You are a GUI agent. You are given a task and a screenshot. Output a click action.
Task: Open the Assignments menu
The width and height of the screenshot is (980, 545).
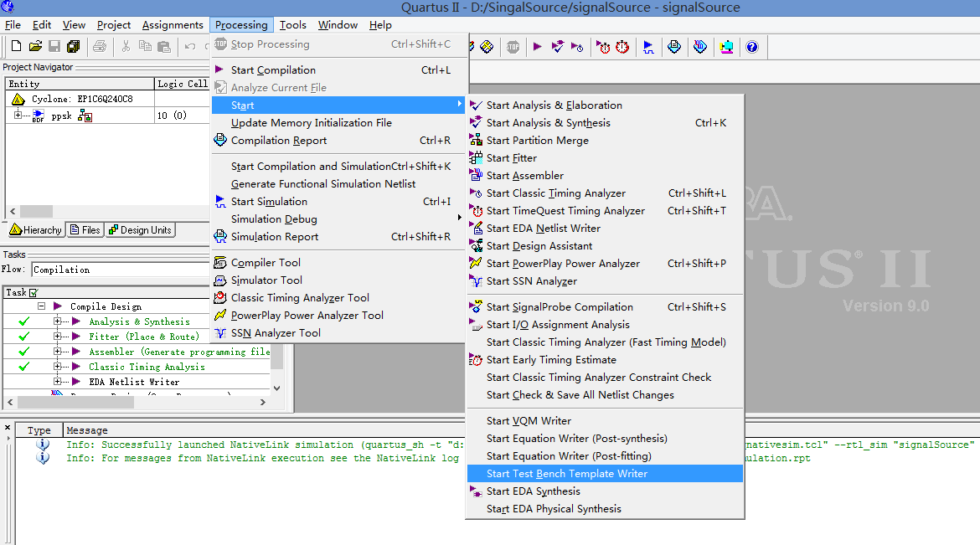(x=173, y=25)
